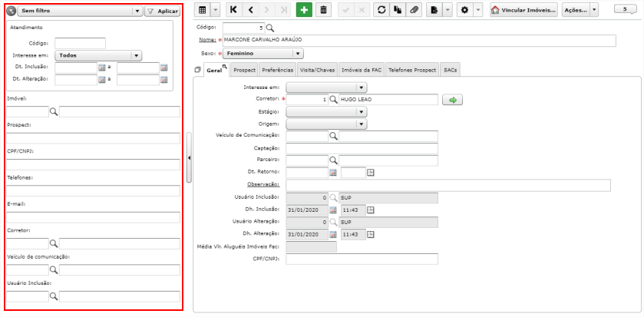Open the Interesse em Todos dropdown
This screenshot has height=317, width=644.
98,55
